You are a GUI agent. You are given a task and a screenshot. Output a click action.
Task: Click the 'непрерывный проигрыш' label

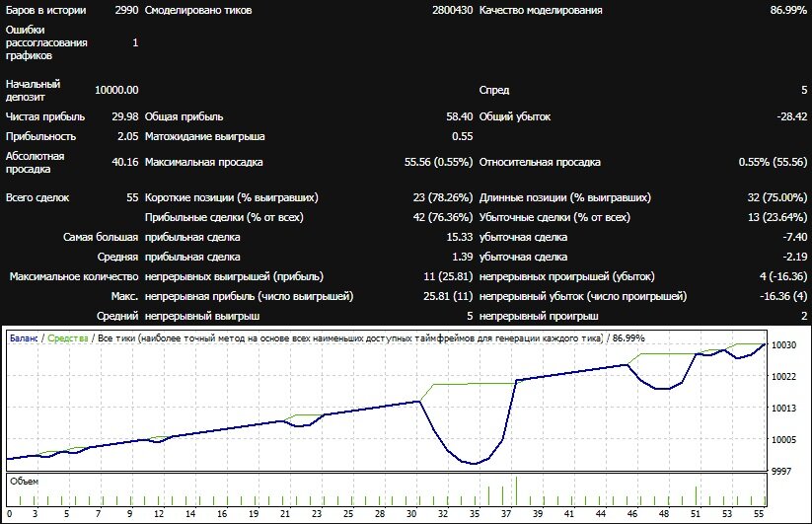539,316
